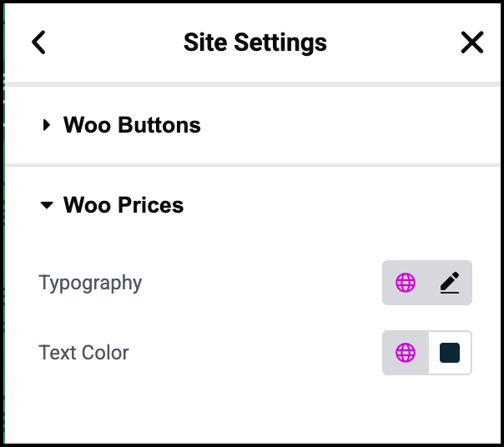This screenshot has width=504, height=447.
Task: Edit Typography with the pencil icon
Action: coord(450,283)
